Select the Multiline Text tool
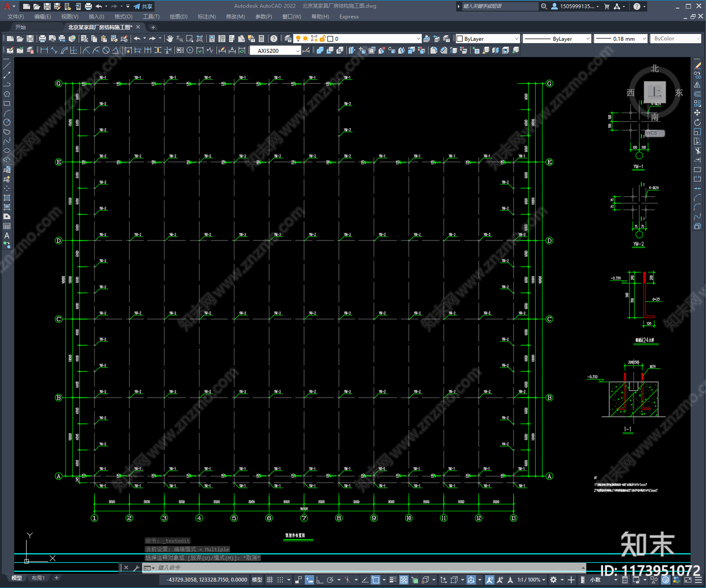Image resolution: width=706 pixels, height=588 pixels. (x=7, y=236)
